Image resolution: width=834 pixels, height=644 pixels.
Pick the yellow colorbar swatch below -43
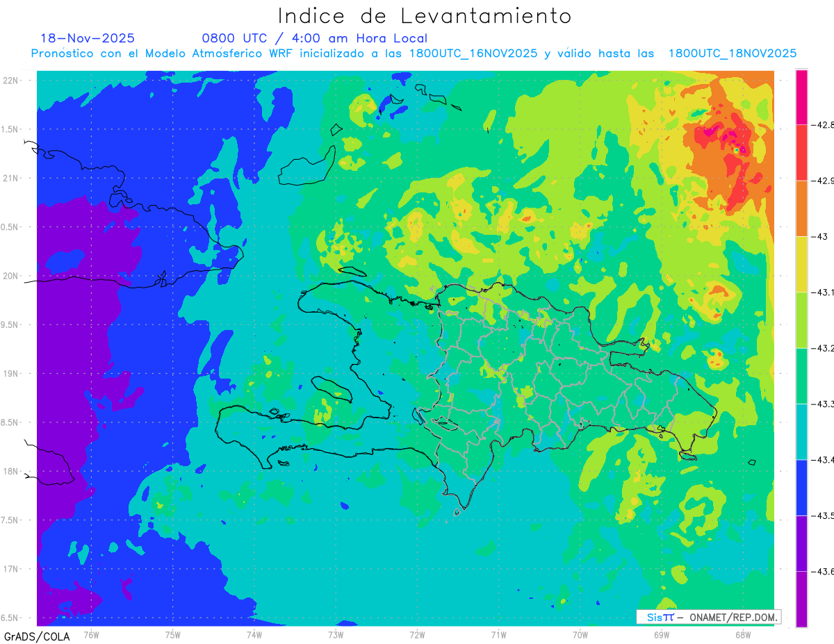801,265
